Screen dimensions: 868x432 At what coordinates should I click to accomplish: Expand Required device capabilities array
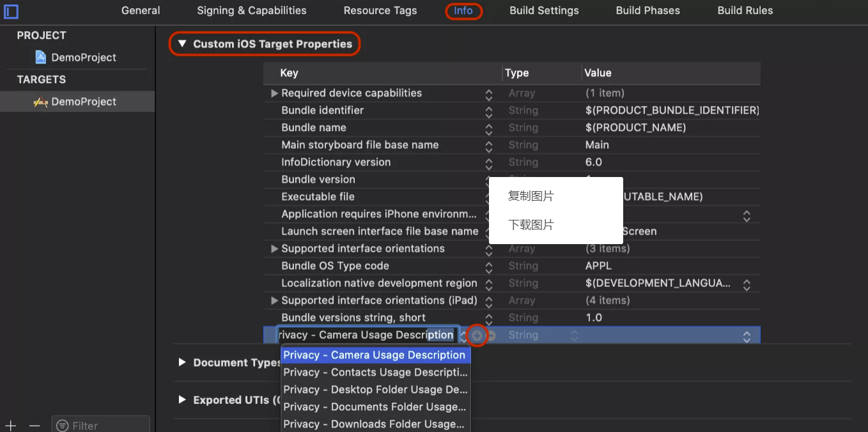(274, 93)
